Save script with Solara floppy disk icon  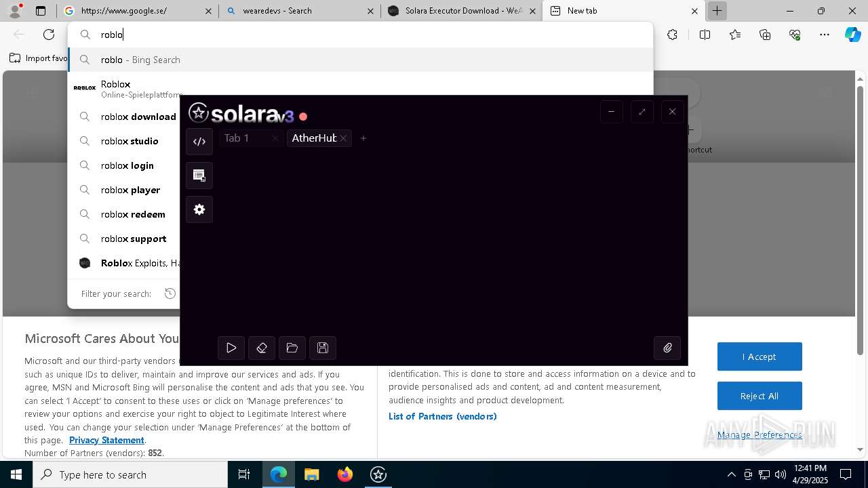pos(323,348)
